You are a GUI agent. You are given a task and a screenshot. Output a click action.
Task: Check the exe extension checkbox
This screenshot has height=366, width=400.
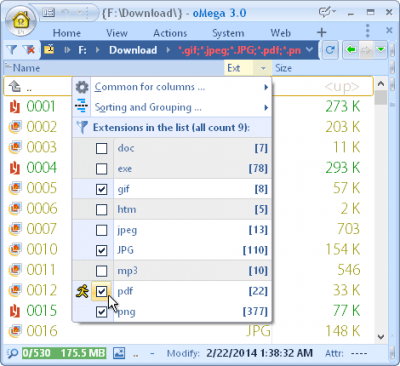pyautogui.click(x=101, y=169)
